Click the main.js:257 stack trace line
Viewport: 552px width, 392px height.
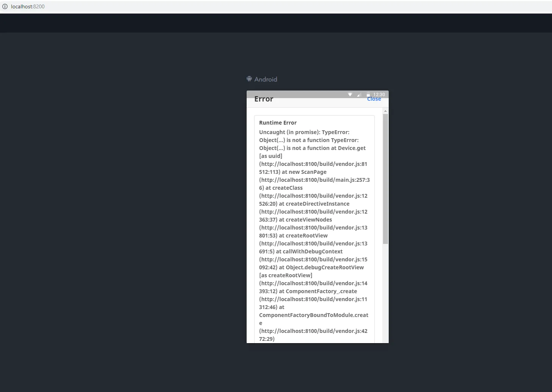tap(314, 180)
